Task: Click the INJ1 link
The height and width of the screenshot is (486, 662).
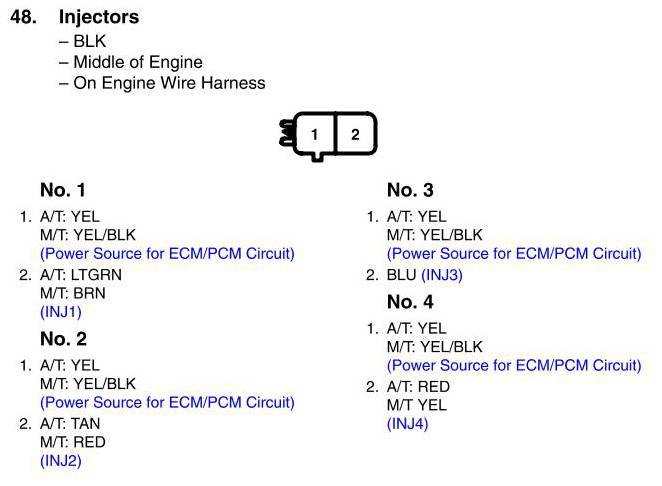Action: (x=60, y=312)
